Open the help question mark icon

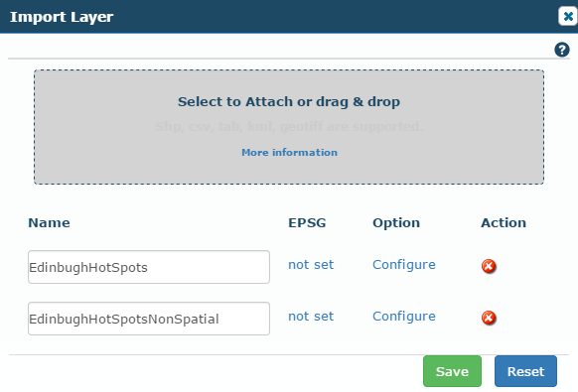[x=562, y=50]
